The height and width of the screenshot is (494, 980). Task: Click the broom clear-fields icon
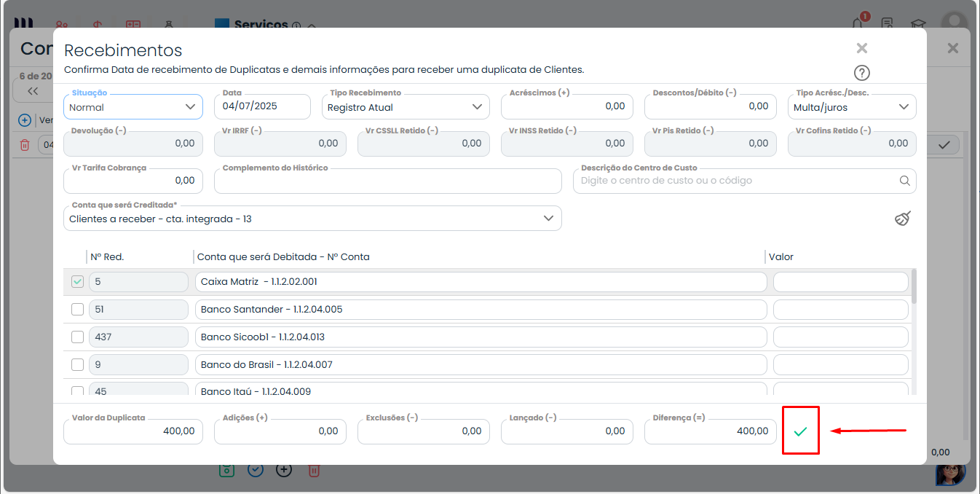click(903, 219)
